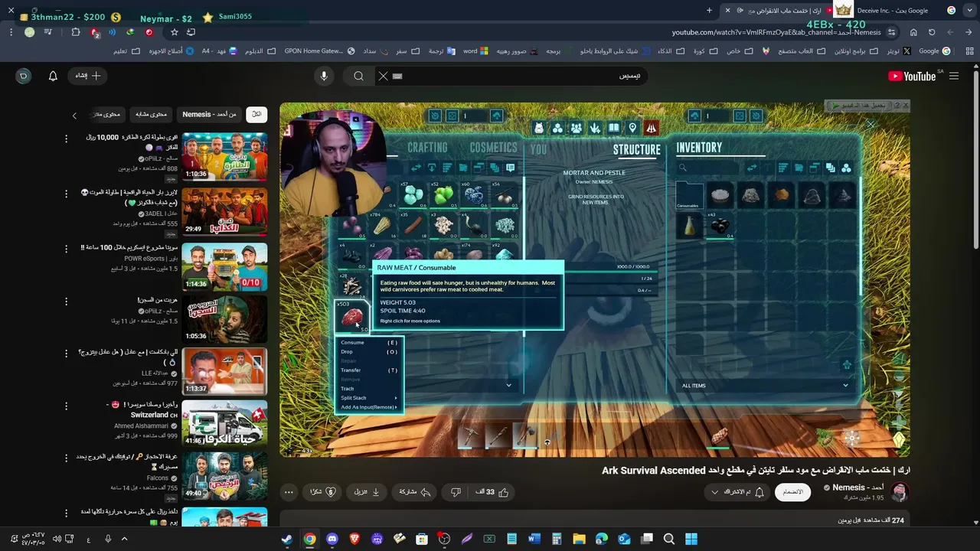Click the Inventory search magnifier field
Image resolution: width=980 pixels, height=551 pixels.
(707, 168)
